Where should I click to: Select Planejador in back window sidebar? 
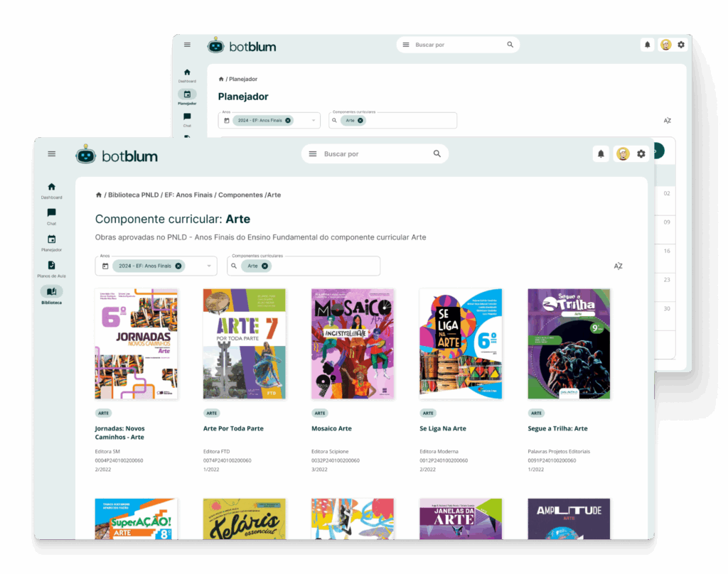[187, 97]
